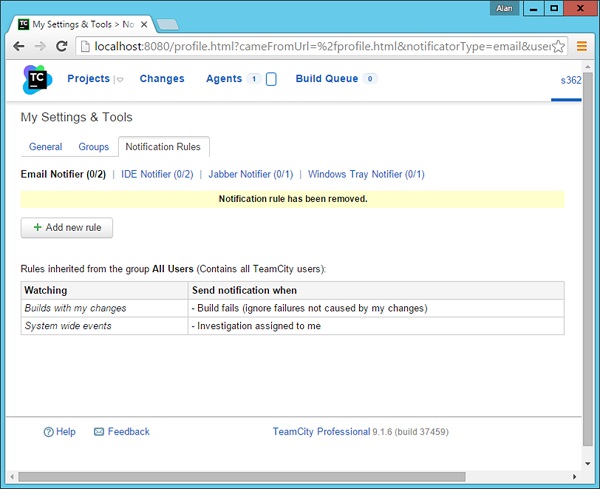The width and height of the screenshot is (600, 489).
Task: Click the browser forward arrow
Action: 40,46
